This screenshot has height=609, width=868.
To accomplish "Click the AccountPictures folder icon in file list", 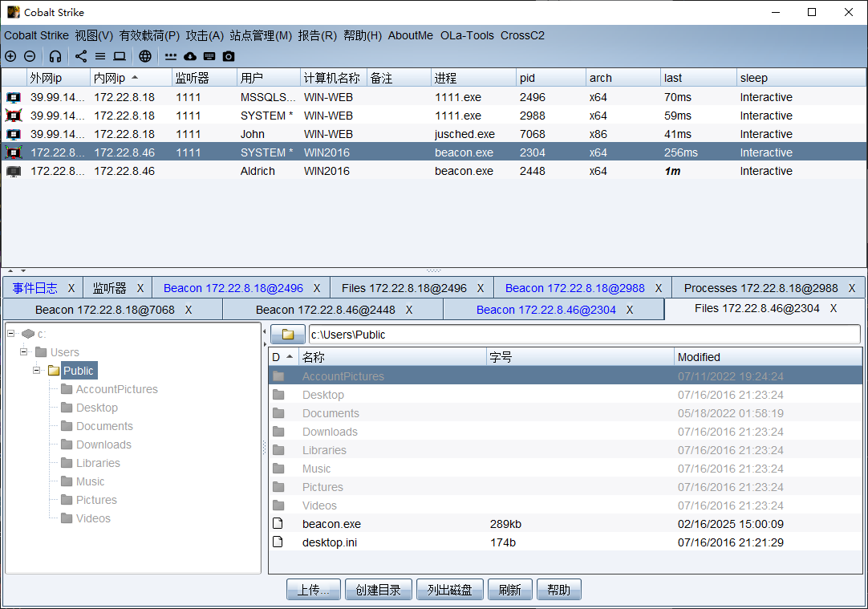I will point(278,376).
